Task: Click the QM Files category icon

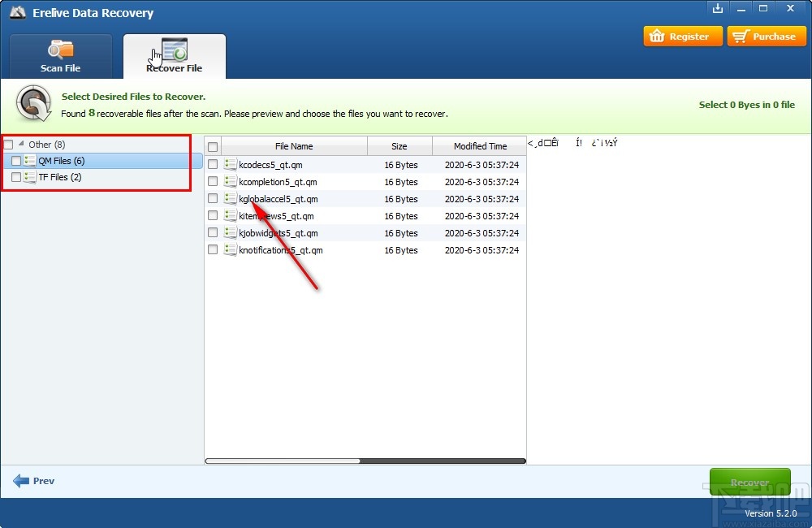Action: [30, 161]
